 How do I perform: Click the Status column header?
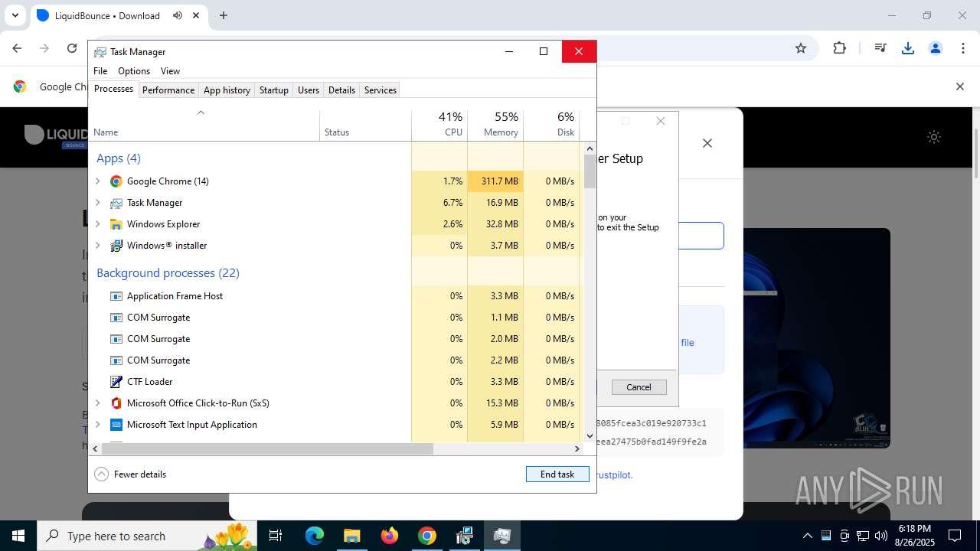[x=365, y=125]
